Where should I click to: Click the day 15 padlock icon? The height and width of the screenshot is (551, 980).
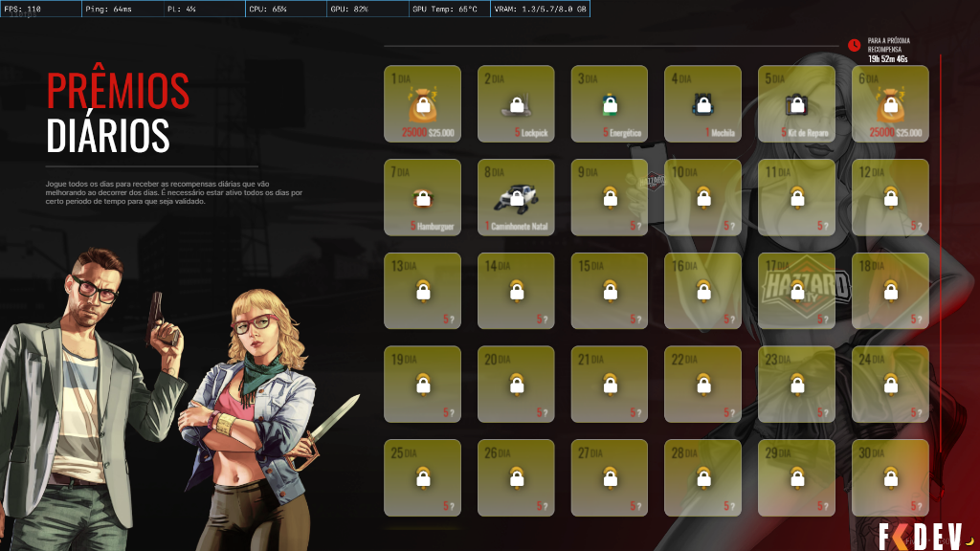tap(610, 291)
